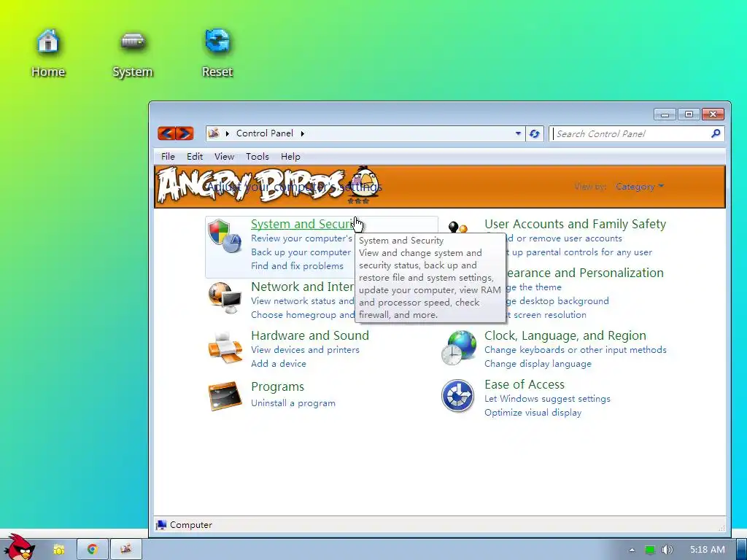Expand the arrow before Control Panel breadcrumb
This screenshot has height=560, width=747.
228,134
